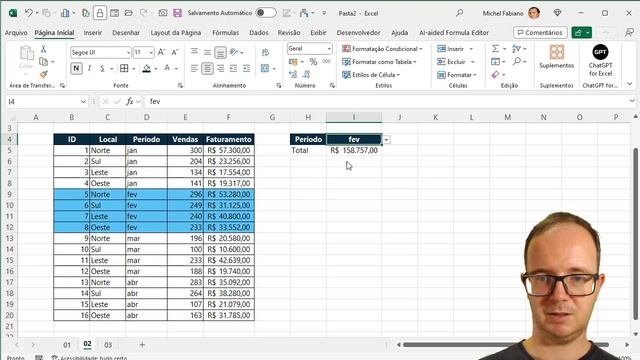Expand the Formatar como Tabela menu
The width and height of the screenshot is (640, 360).
point(379,62)
